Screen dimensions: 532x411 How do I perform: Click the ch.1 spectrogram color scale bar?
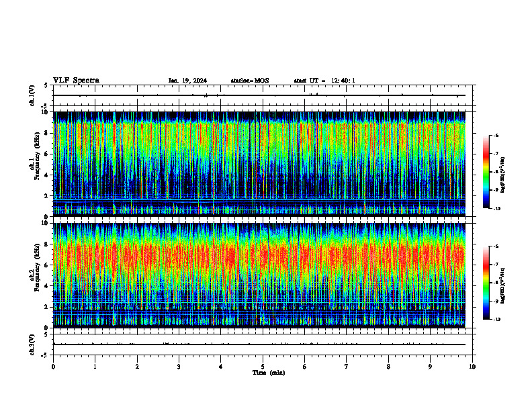pos(486,172)
